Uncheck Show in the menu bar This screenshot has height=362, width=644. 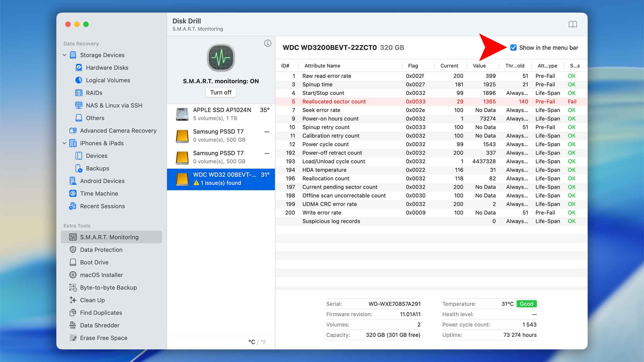pos(513,48)
